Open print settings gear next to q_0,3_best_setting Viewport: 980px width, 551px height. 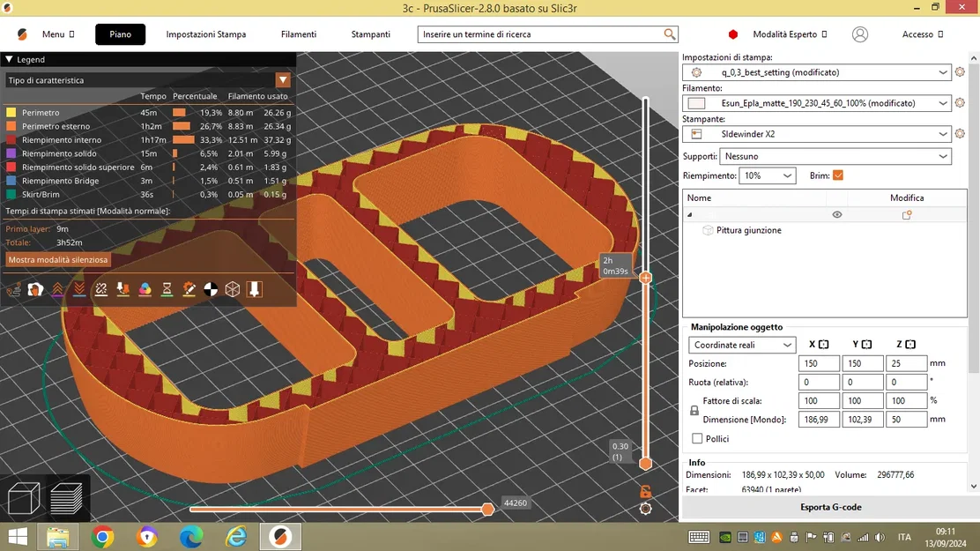pyautogui.click(x=960, y=72)
